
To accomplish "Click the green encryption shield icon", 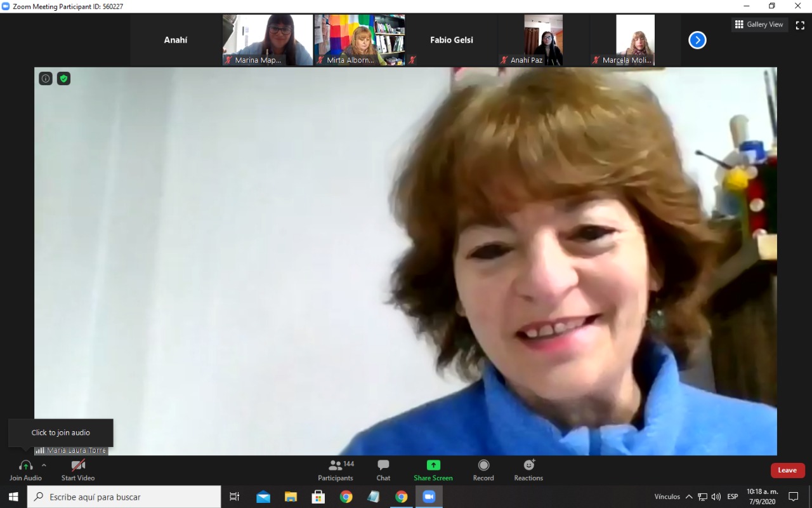I will pyautogui.click(x=63, y=78).
